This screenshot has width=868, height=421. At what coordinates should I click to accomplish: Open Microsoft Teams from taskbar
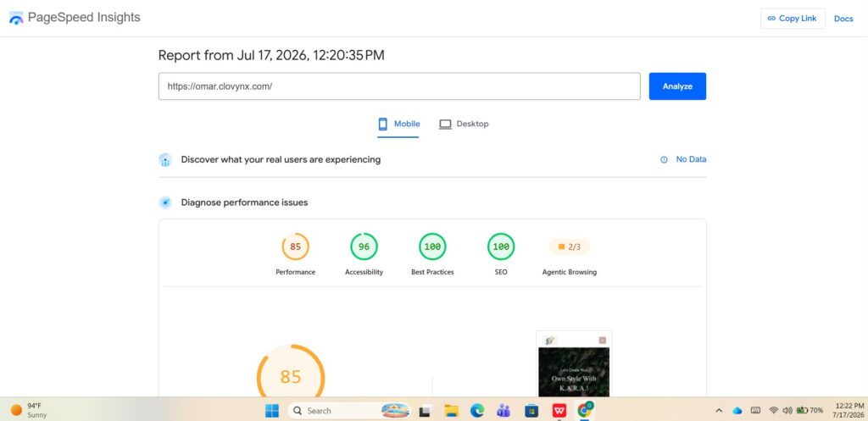[504, 411]
